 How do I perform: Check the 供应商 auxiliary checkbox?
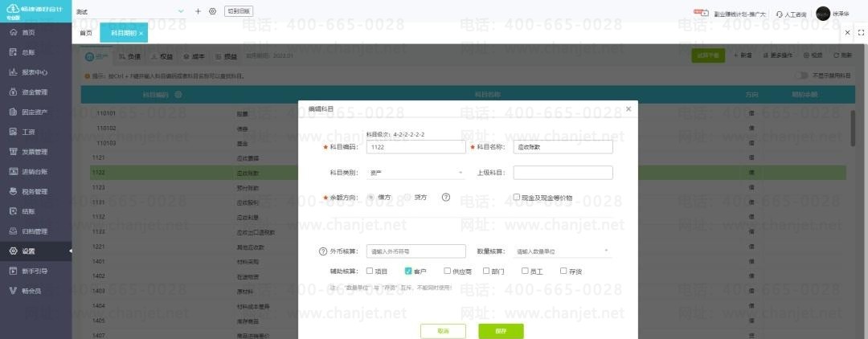tap(447, 271)
